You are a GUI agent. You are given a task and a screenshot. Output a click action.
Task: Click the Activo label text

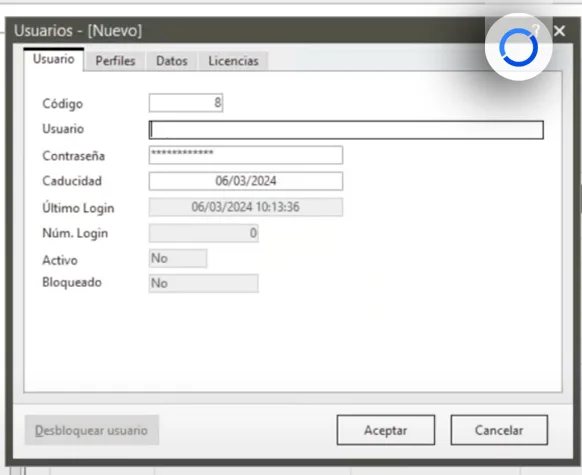tap(60, 260)
